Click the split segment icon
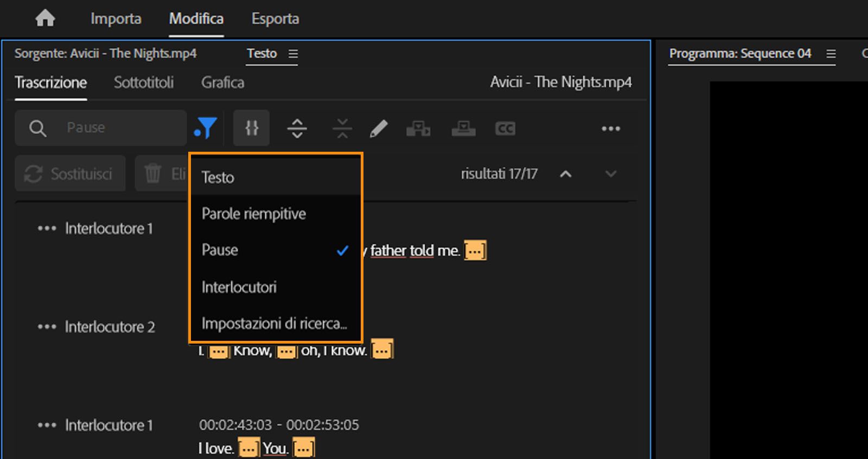The height and width of the screenshot is (459, 868). (297, 129)
